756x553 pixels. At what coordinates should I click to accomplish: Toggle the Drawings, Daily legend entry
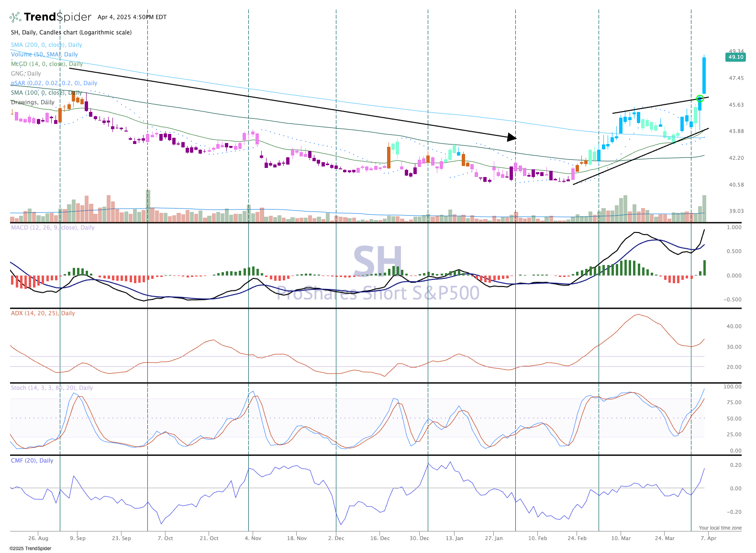point(33,102)
